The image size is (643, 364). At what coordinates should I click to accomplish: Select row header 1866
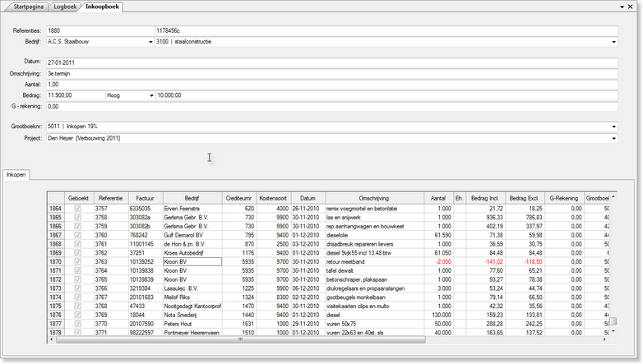[x=56, y=226]
